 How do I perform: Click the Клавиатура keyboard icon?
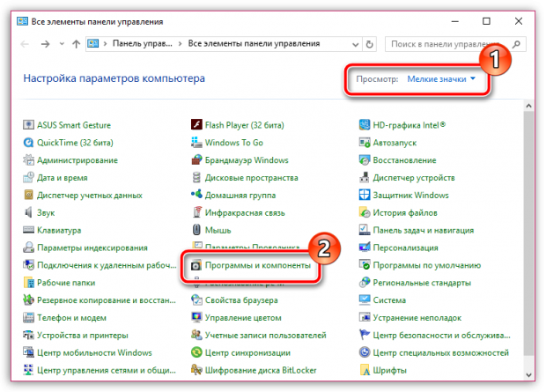point(28,230)
